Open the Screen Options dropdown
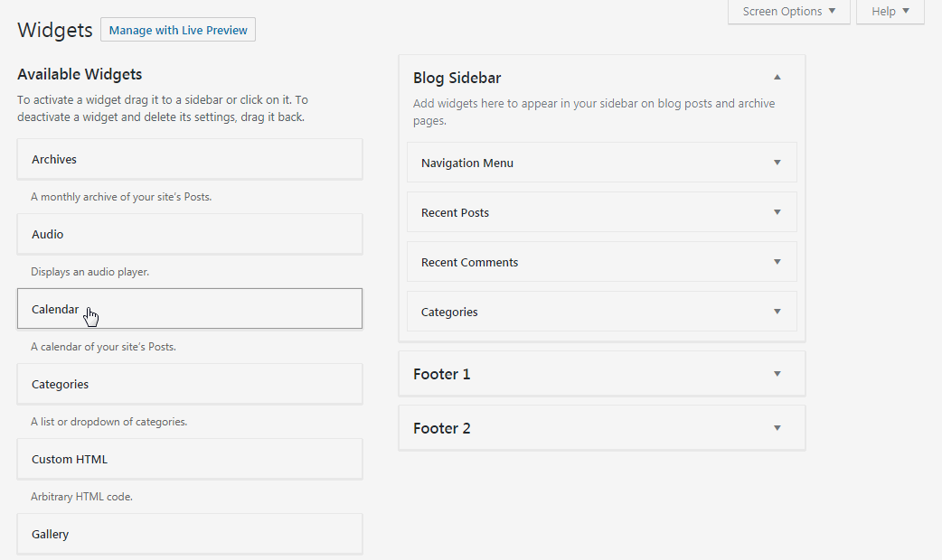This screenshot has height=560, width=942. (x=788, y=12)
